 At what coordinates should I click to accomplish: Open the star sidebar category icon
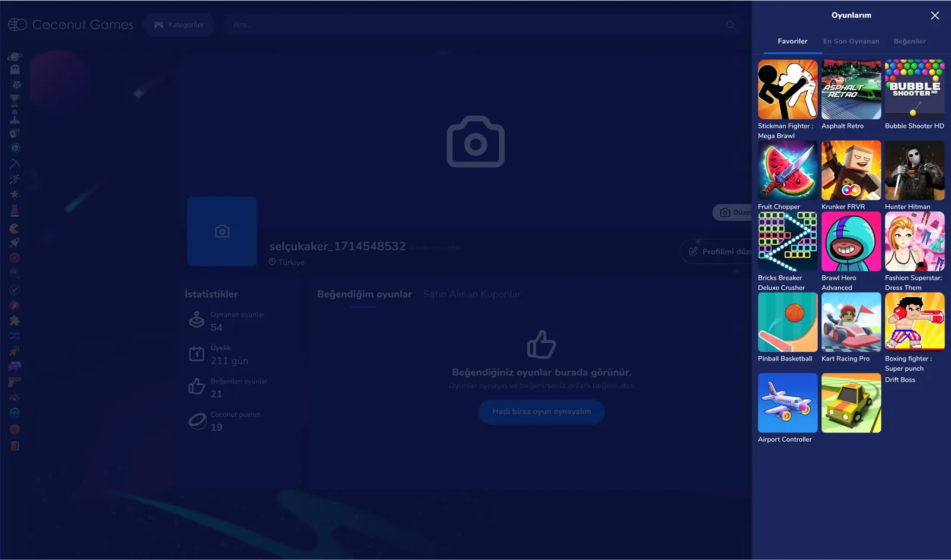tap(15, 194)
